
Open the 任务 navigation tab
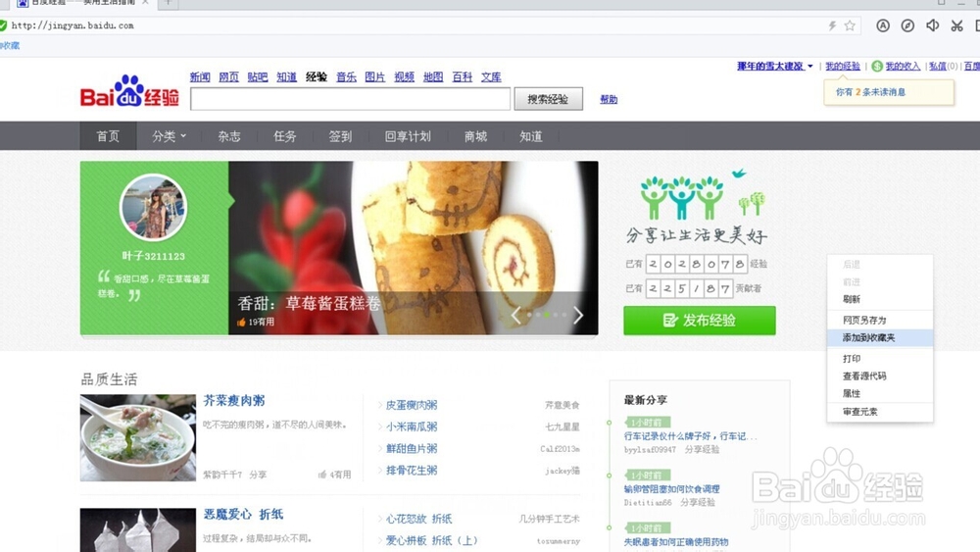pyautogui.click(x=284, y=136)
